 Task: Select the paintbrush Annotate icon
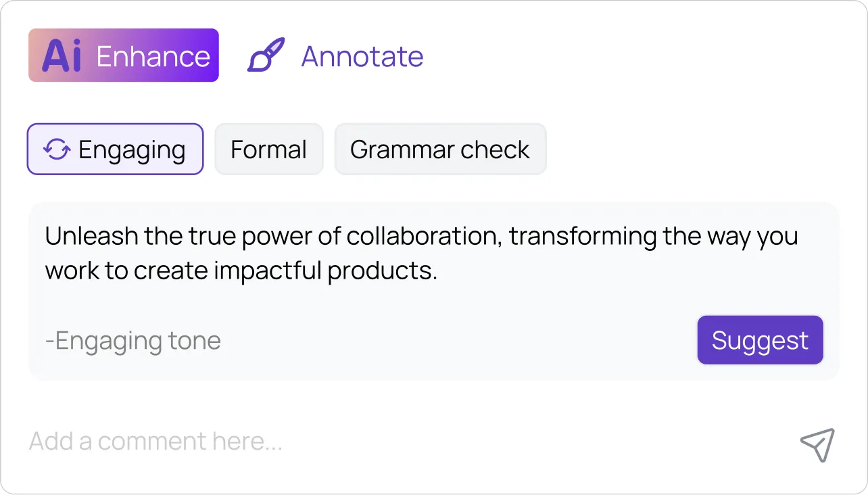(x=265, y=55)
